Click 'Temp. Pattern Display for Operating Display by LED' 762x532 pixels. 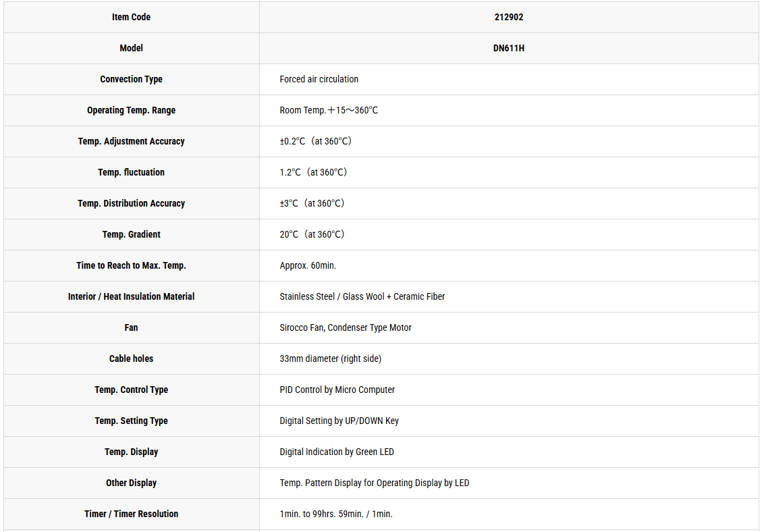coord(374,483)
